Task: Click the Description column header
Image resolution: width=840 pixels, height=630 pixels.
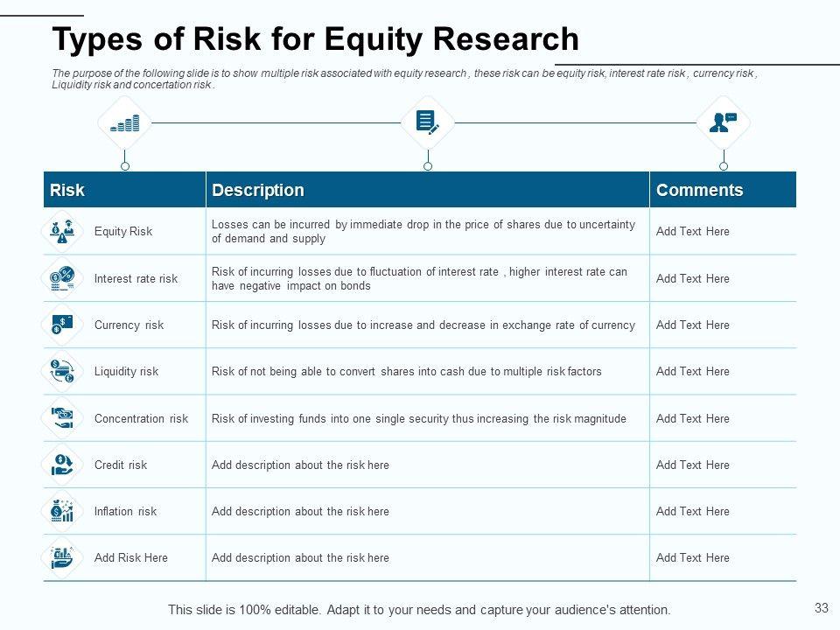Action: tap(258, 190)
